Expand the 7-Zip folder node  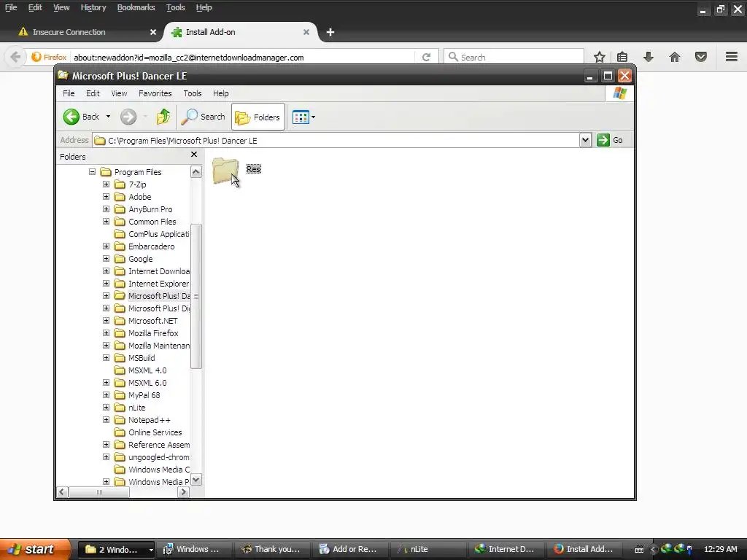pos(107,184)
